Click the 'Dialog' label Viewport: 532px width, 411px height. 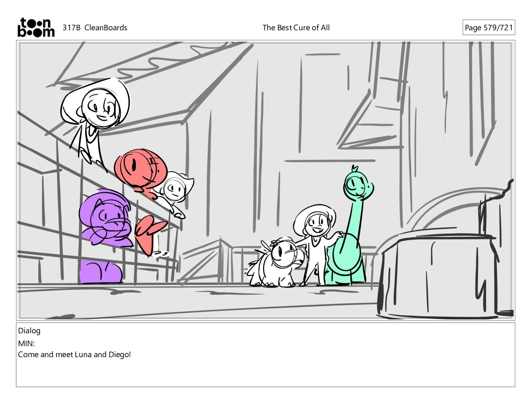[29, 331]
